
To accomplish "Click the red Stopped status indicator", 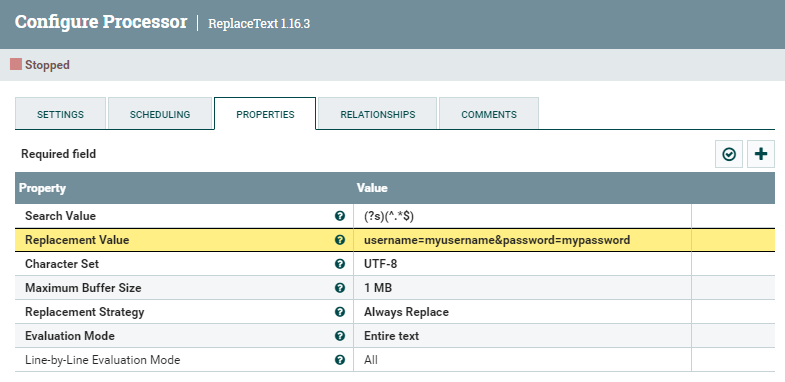I will pyautogui.click(x=16, y=64).
